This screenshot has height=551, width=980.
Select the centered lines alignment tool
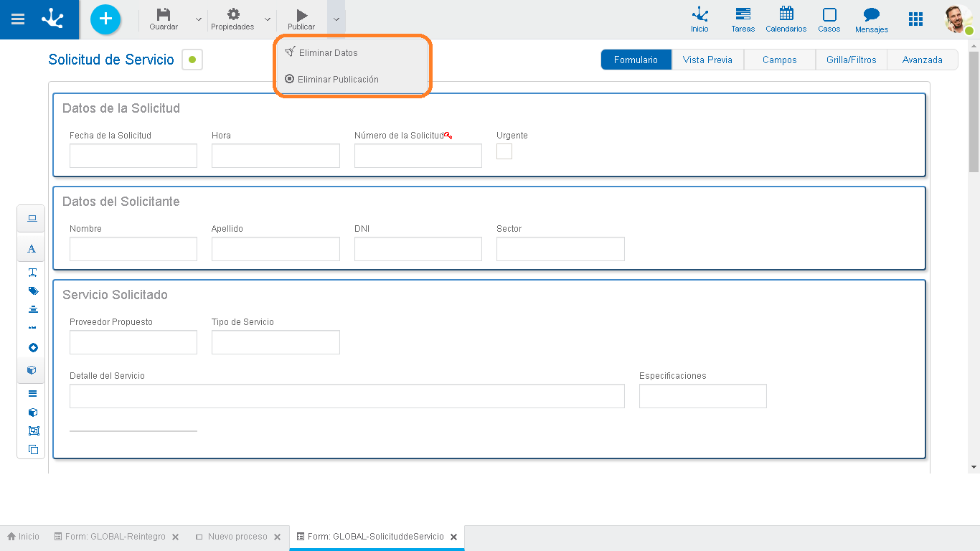[33, 309]
